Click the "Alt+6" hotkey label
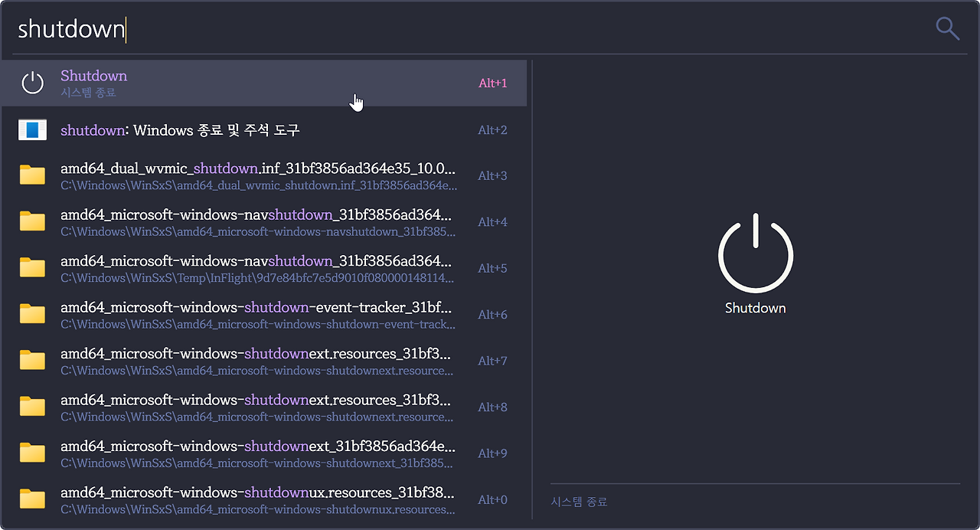 click(493, 315)
